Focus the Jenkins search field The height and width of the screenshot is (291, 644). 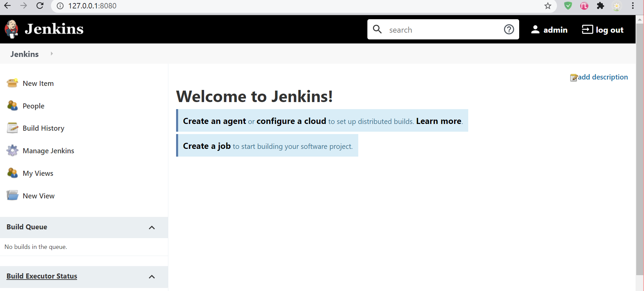(443, 30)
